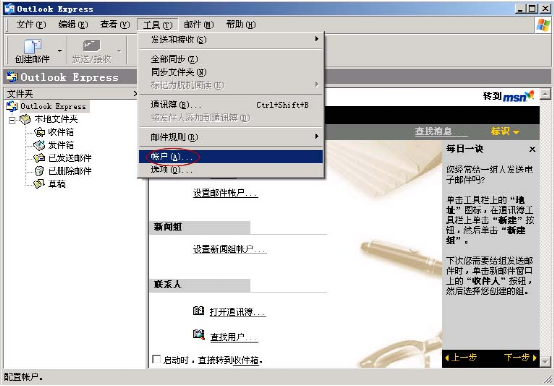Image resolution: width=554 pixels, height=386 pixels.
Task: Open the Identities (标识) dropdown
Action: pos(505,132)
